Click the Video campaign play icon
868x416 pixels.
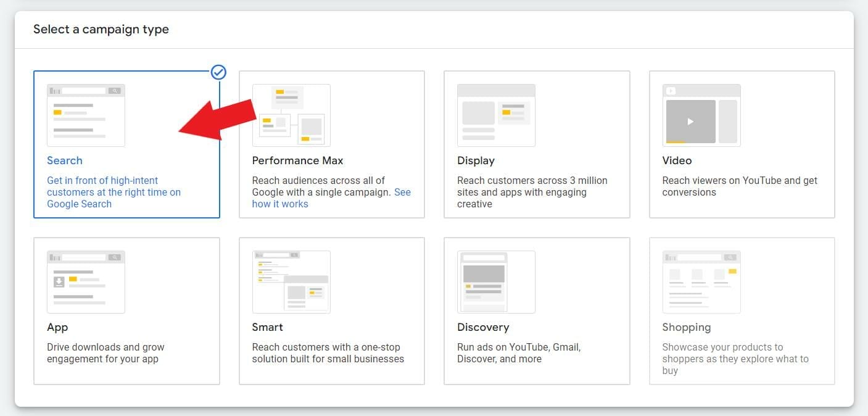(690, 122)
